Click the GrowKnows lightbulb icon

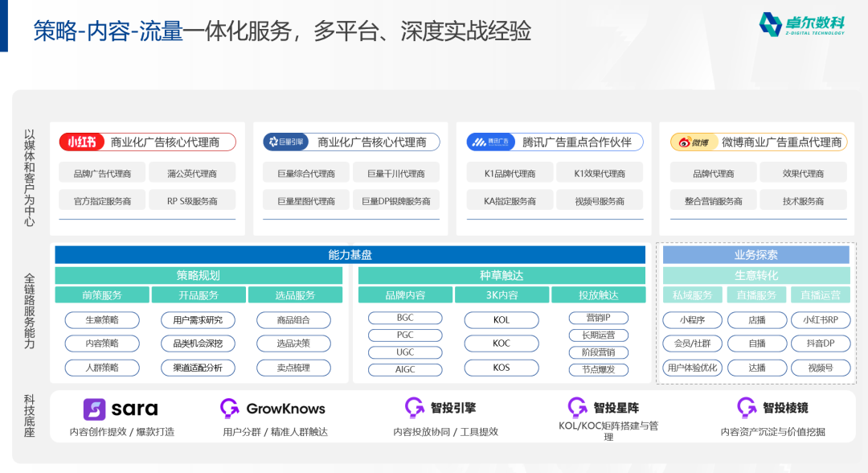(229, 408)
